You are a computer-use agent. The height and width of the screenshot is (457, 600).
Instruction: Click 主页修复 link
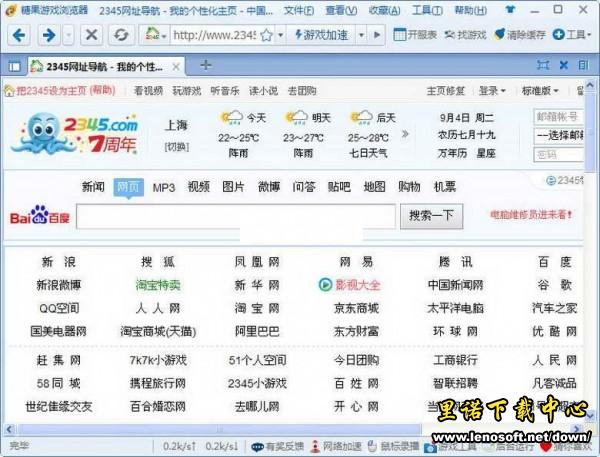point(445,91)
